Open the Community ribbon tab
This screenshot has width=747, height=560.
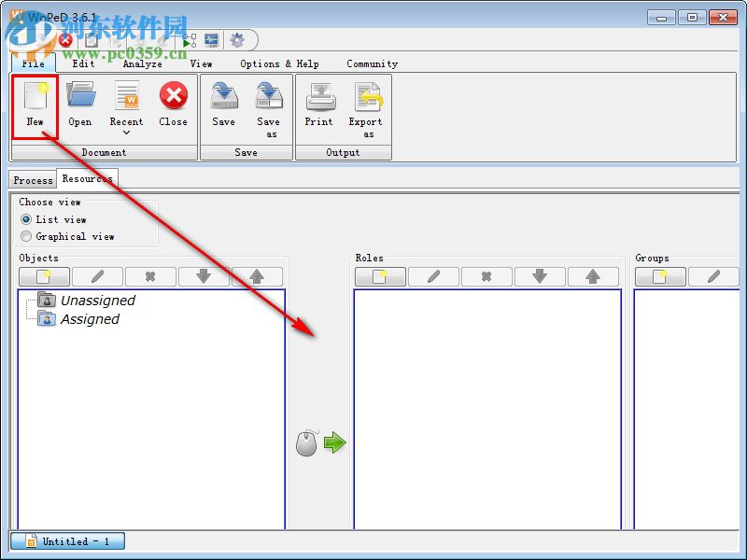tap(372, 63)
